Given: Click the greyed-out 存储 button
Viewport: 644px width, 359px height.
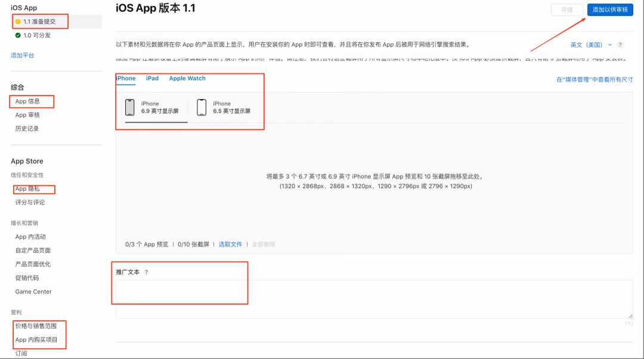Looking at the screenshot, I should coord(567,10).
